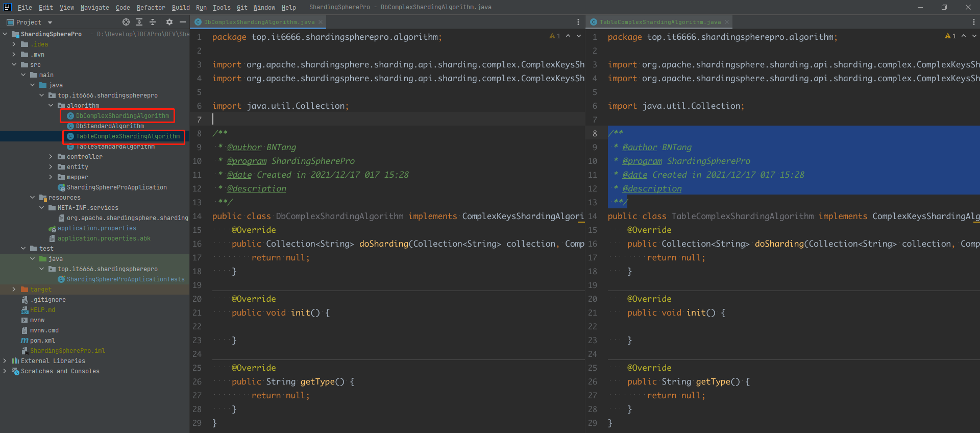The image size is (980, 433).
Task: Open File menu
Action: point(24,7)
